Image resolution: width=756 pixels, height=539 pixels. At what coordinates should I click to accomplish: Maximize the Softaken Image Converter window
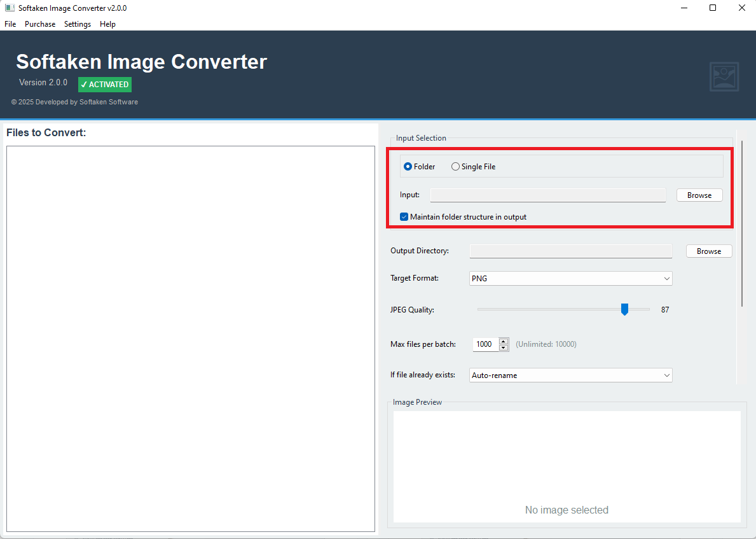(713, 8)
